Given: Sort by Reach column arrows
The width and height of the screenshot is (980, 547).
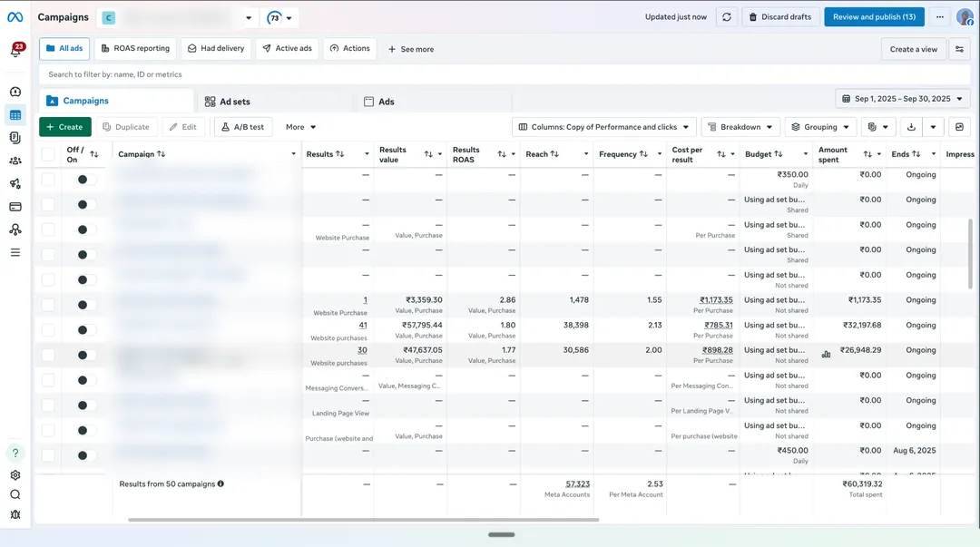Looking at the screenshot, I should (554, 154).
